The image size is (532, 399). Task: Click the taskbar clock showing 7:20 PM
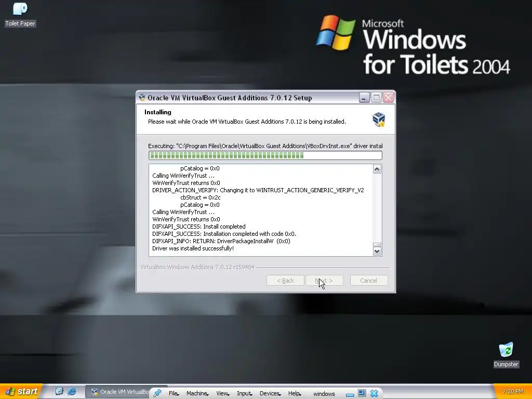(513, 391)
